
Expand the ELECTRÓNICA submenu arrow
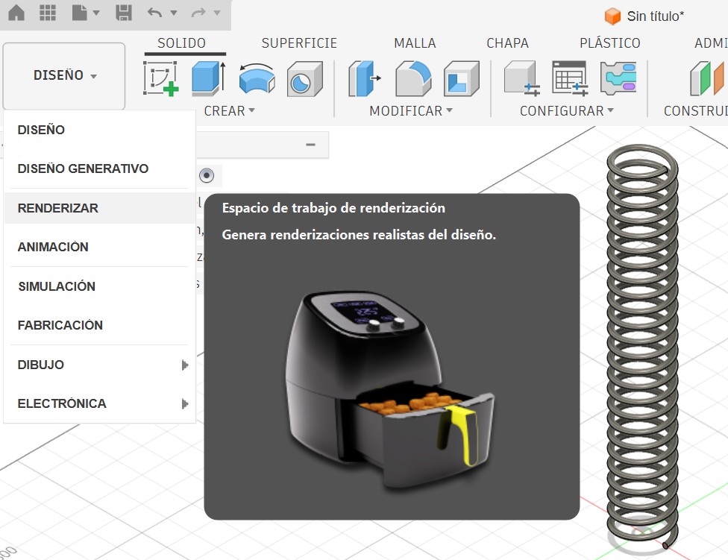click(x=185, y=403)
